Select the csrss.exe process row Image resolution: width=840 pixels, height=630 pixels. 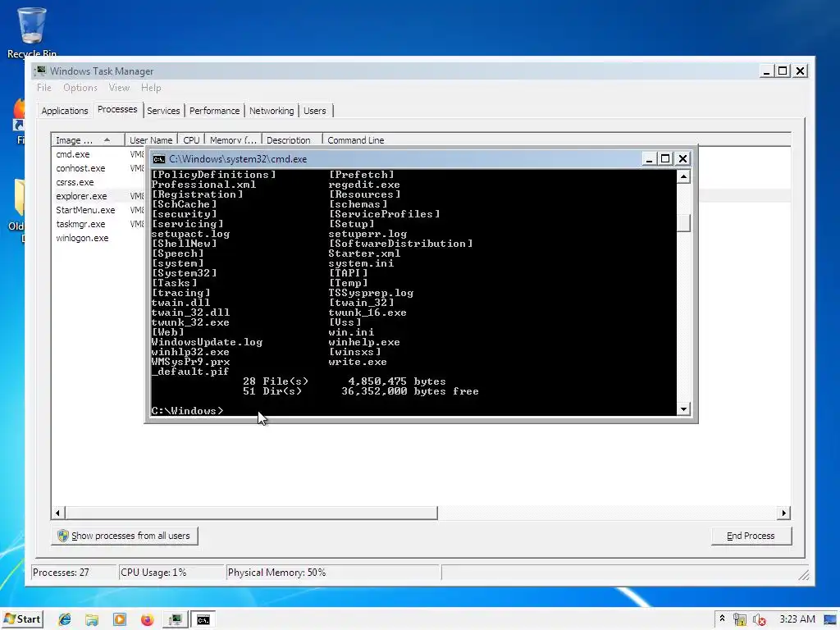pyautogui.click(x=75, y=182)
